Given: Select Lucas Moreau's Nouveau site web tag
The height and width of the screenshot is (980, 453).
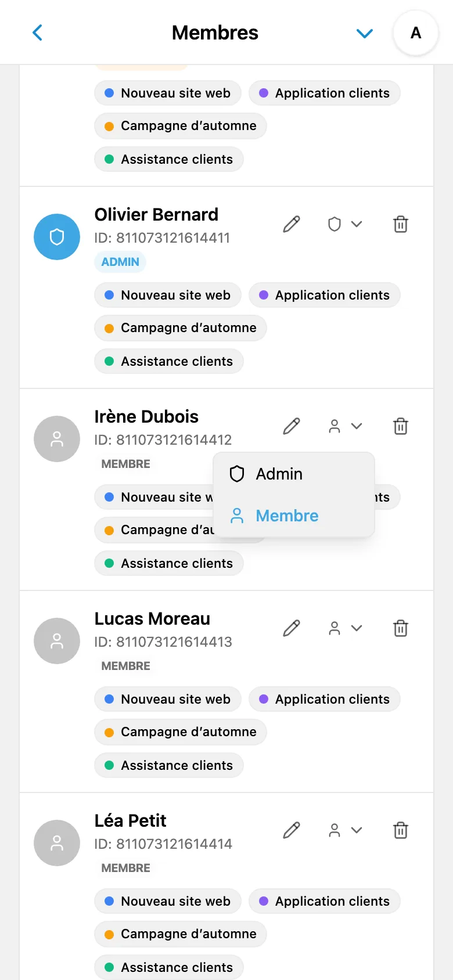Looking at the screenshot, I should point(168,699).
